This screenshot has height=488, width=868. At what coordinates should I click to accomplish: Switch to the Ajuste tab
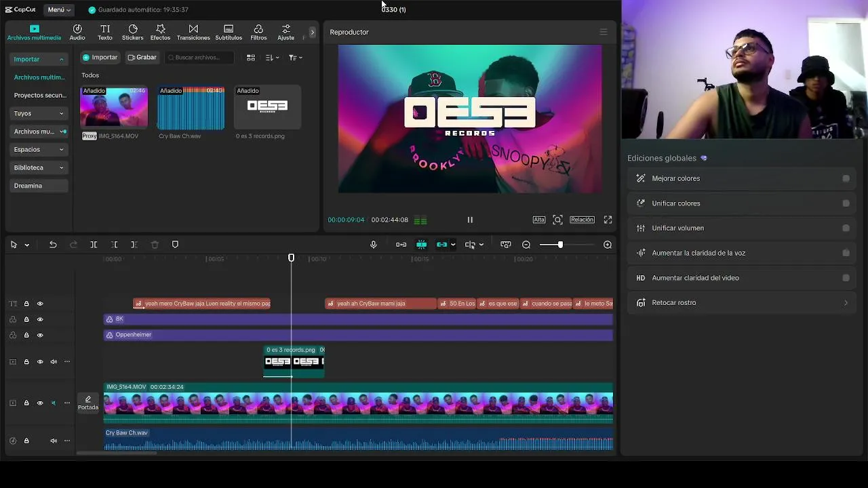pyautogui.click(x=286, y=32)
